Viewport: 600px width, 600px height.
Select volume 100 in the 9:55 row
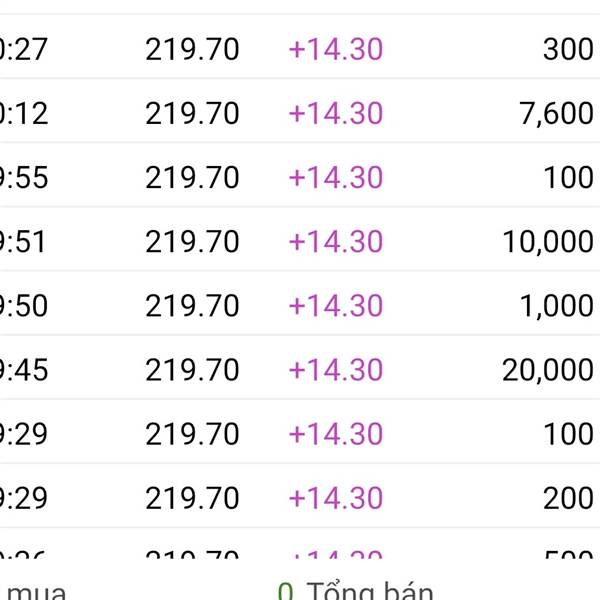point(568,178)
